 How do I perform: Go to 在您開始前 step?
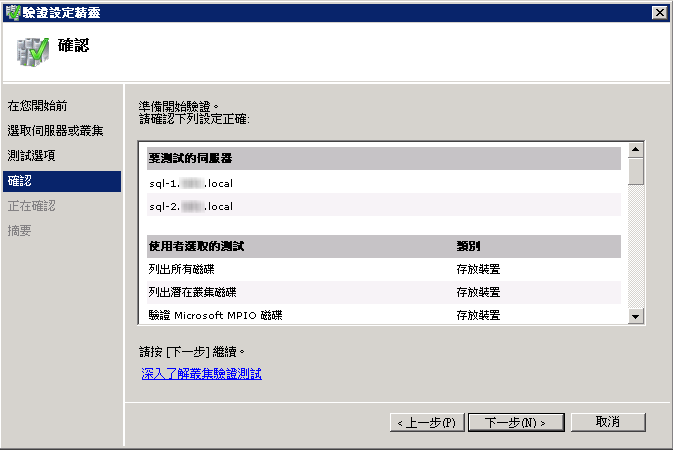[x=38, y=106]
